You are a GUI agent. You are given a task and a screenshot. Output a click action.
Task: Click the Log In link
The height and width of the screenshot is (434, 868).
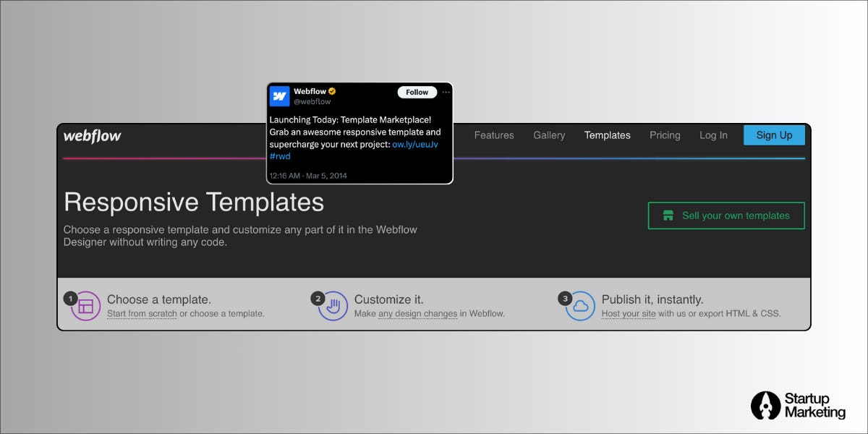(x=713, y=135)
